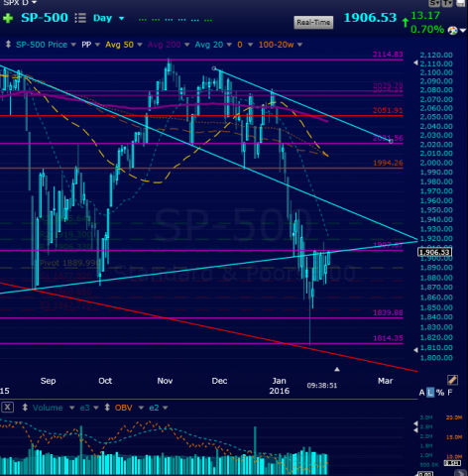Expand the Avg 200 dropdown arrow

tap(186, 45)
